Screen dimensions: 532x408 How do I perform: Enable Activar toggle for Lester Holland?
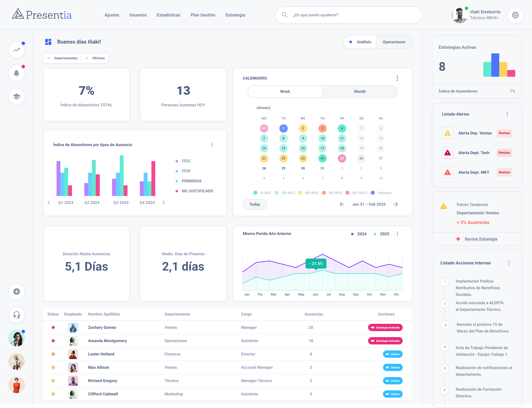click(392, 354)
